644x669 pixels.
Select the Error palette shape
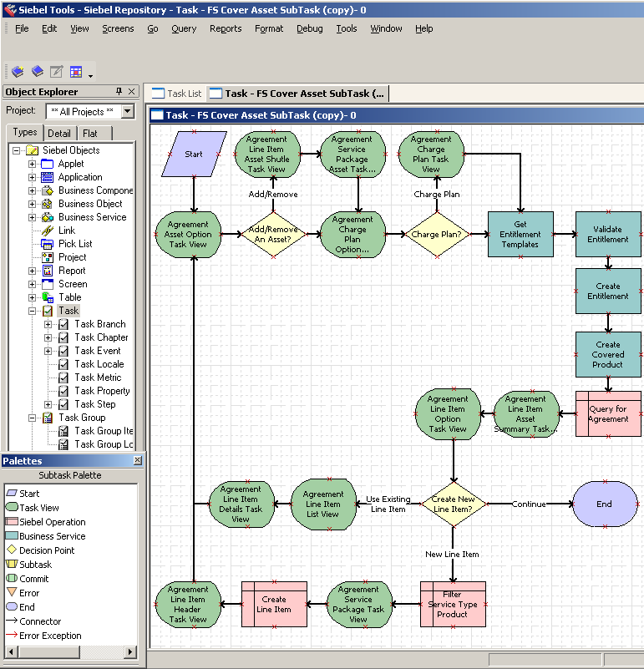coord(23,593)
